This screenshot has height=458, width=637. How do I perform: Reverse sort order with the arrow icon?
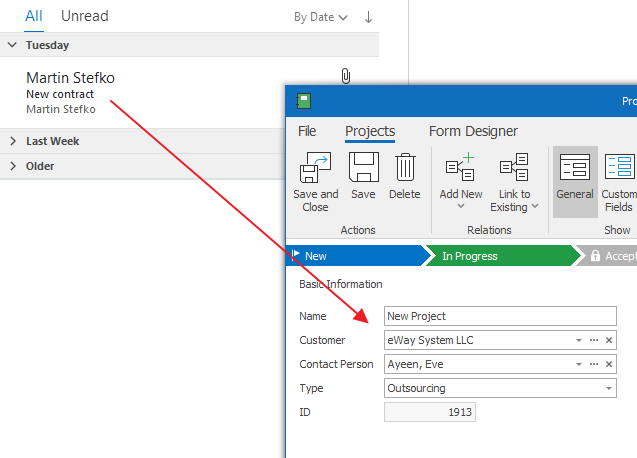point(368,17)
